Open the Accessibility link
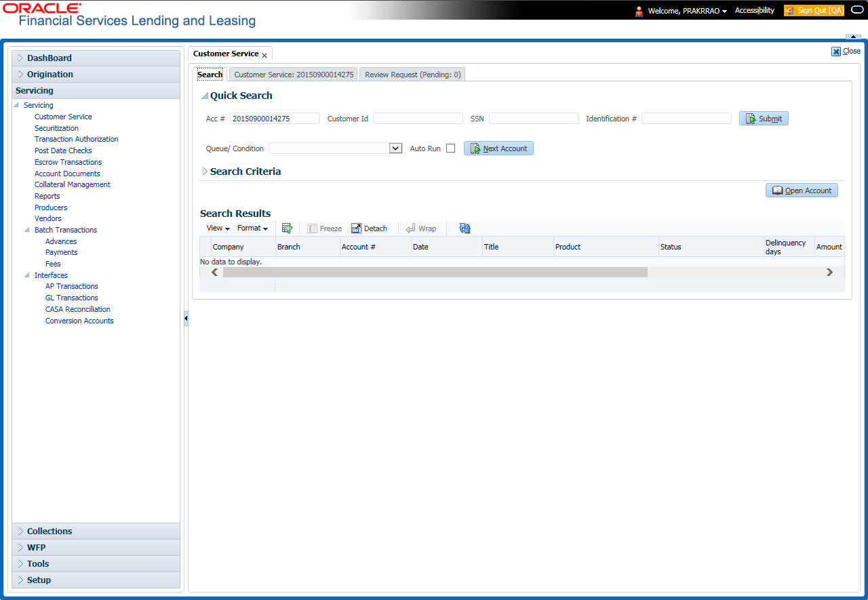This screenshot has width=868, height=600. tap(755, 11)
